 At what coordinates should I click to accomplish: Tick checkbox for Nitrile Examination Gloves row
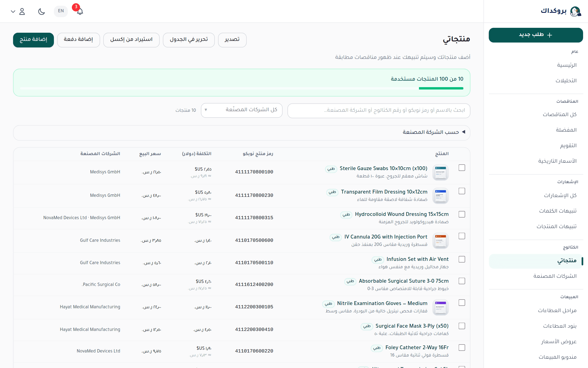[x=462, y=303]
